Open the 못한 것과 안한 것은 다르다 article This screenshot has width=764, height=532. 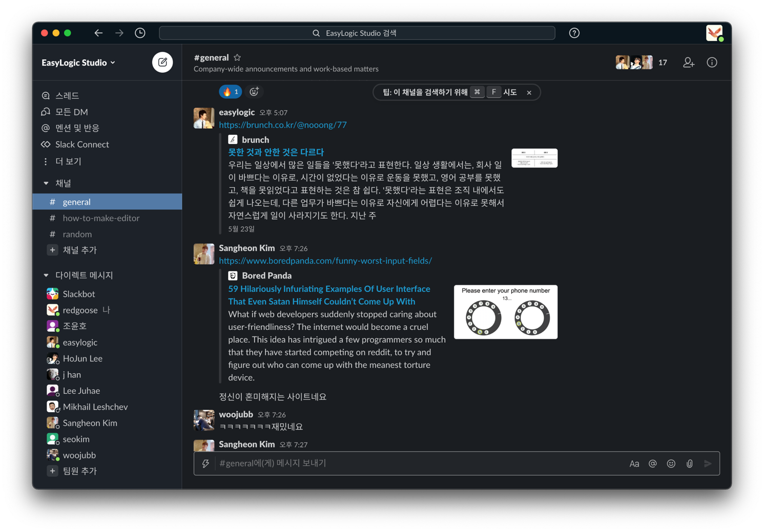click(x=276, y=152)
